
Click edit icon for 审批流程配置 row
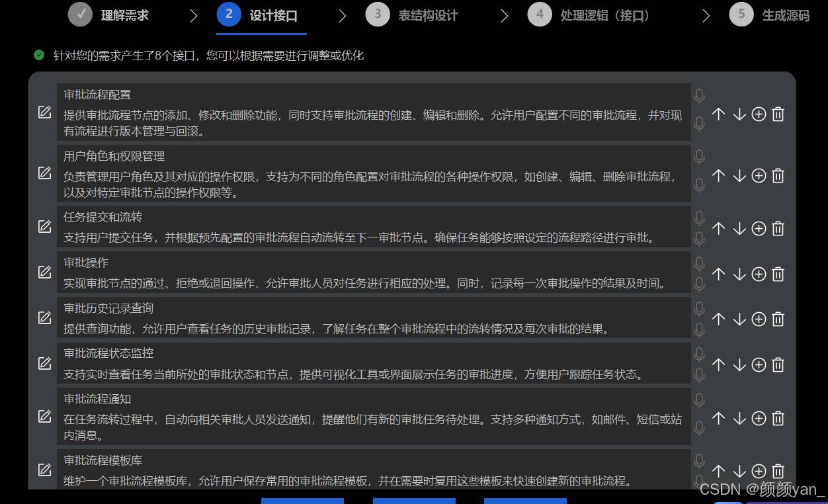point(44,112)
